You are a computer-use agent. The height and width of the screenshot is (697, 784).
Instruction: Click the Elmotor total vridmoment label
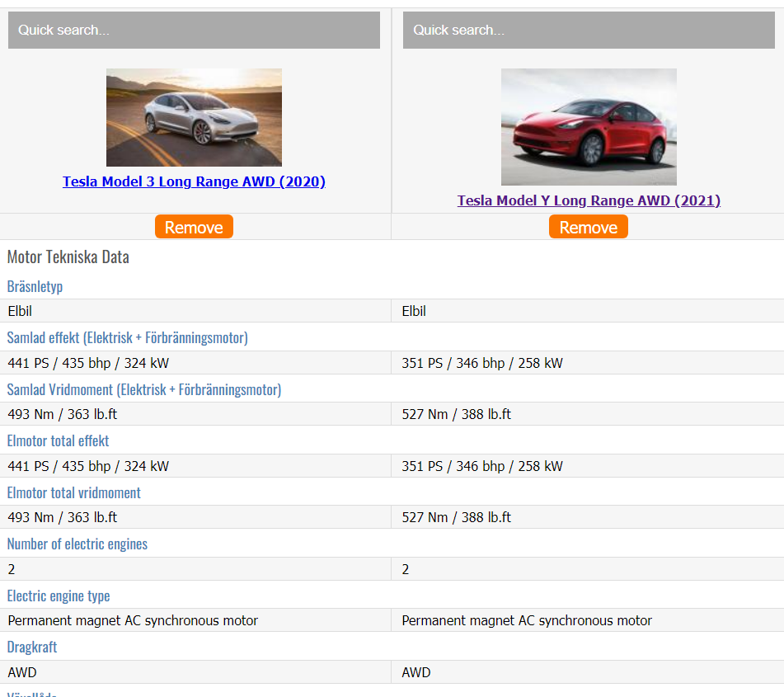[74, 493]
